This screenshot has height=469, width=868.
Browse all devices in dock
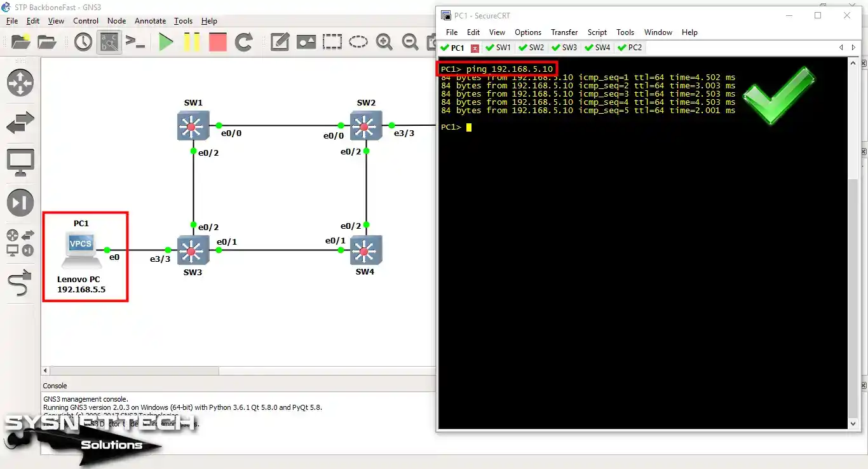click(x=20, y=243)
